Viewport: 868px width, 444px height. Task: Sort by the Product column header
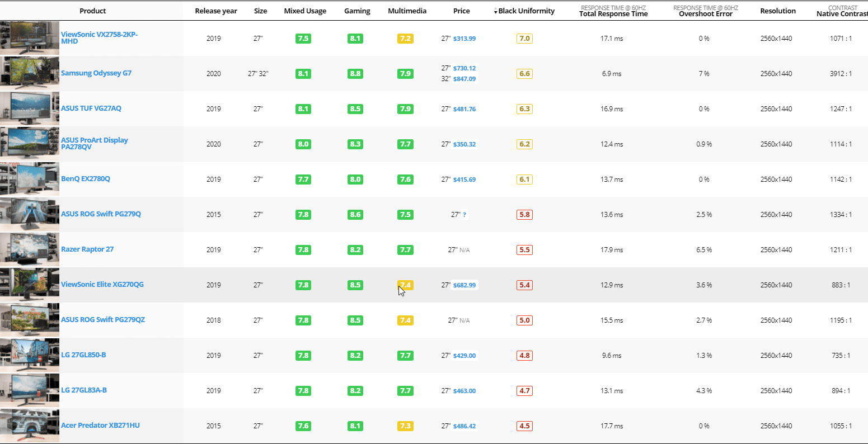[93, 11]
